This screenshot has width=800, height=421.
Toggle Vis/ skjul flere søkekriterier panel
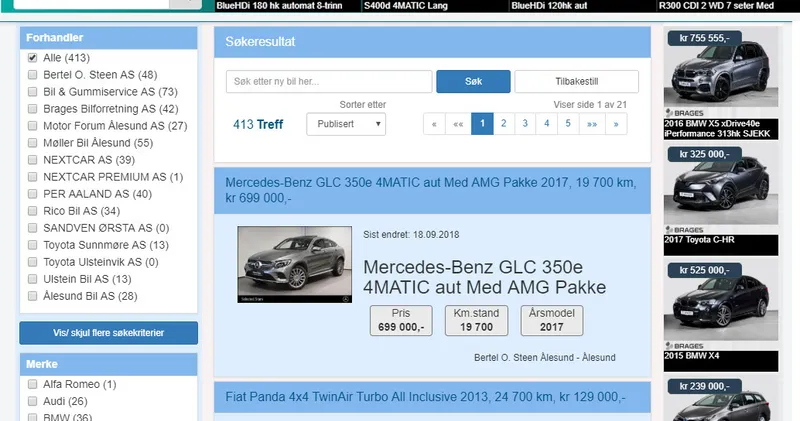point(109,333)
